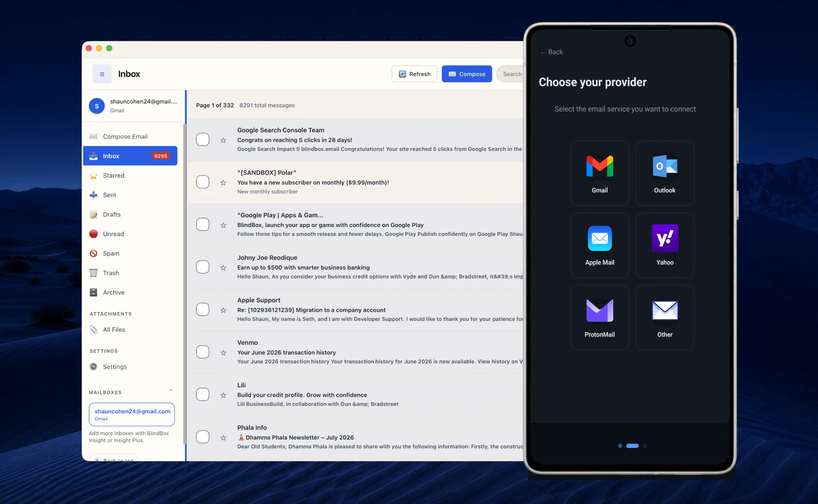This screenshot has height=504, width=818.
Task: Choose the Yahoo provider icon on phone
Action: pos(665,238)
